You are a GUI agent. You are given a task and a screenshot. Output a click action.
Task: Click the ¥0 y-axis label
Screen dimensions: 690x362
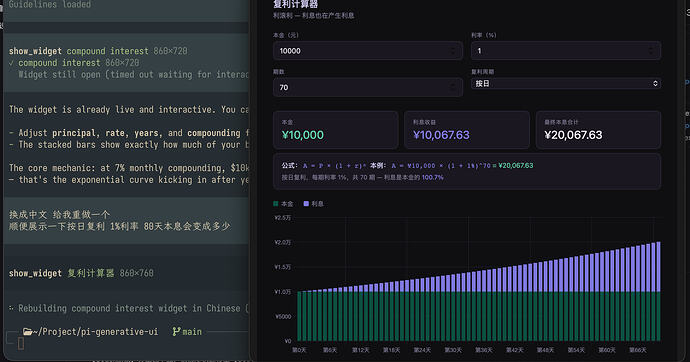pos(288,341)
